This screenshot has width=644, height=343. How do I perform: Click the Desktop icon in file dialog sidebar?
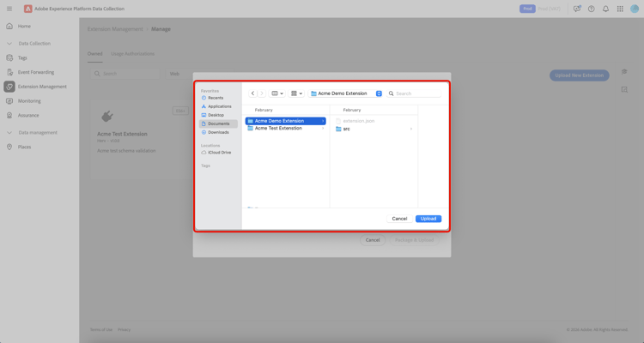click(204, 115)
